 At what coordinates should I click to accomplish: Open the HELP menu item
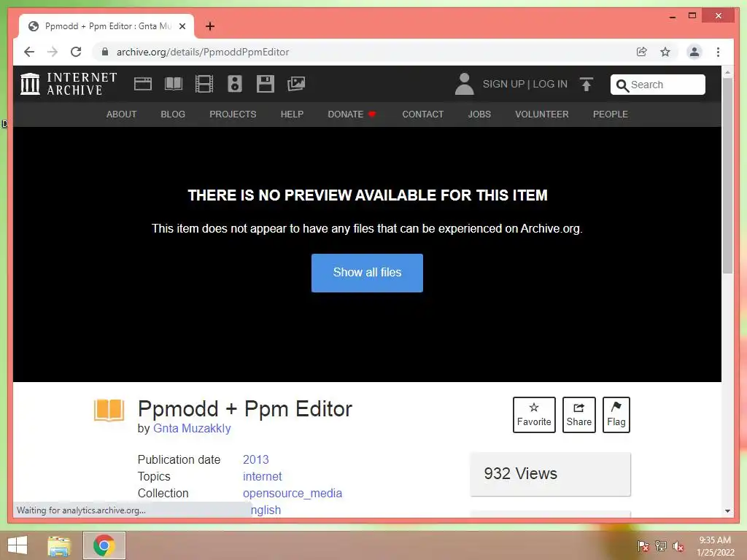pyautogui.click(x=292, y=114)
